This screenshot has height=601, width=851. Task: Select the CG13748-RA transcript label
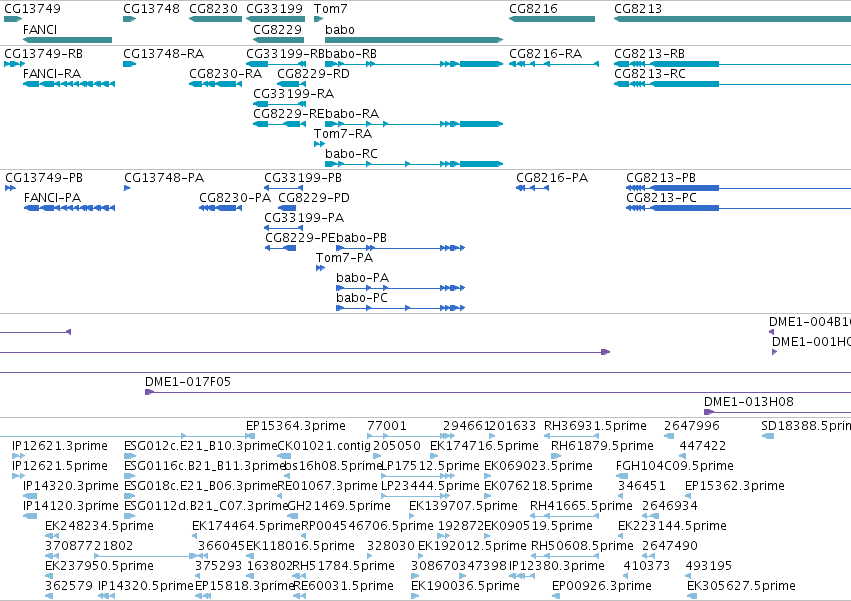[163, 54]
